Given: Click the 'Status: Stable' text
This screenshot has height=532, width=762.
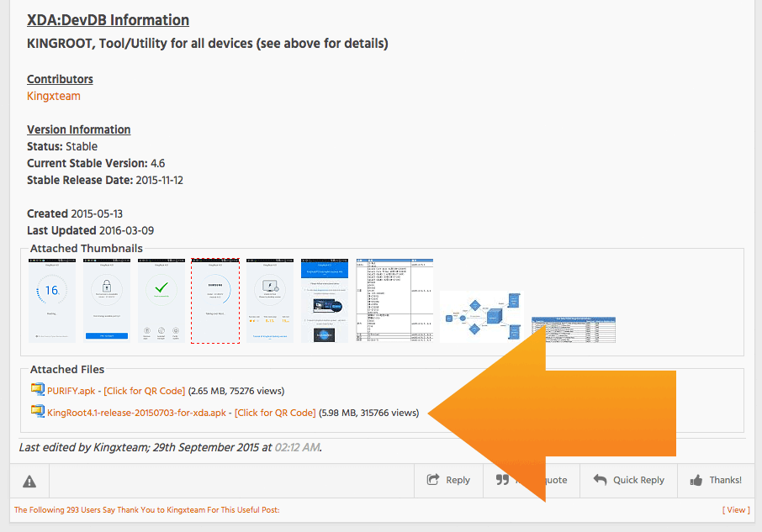Looking at the screenshot, I should (x=62, y=146).
